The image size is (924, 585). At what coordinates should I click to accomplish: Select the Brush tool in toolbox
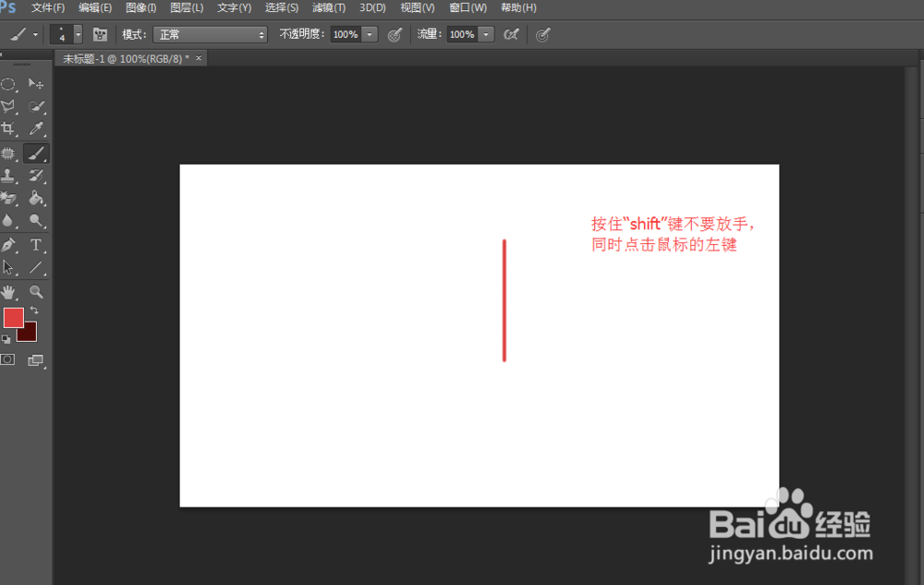pyautogui.click(x=36, y=153)
